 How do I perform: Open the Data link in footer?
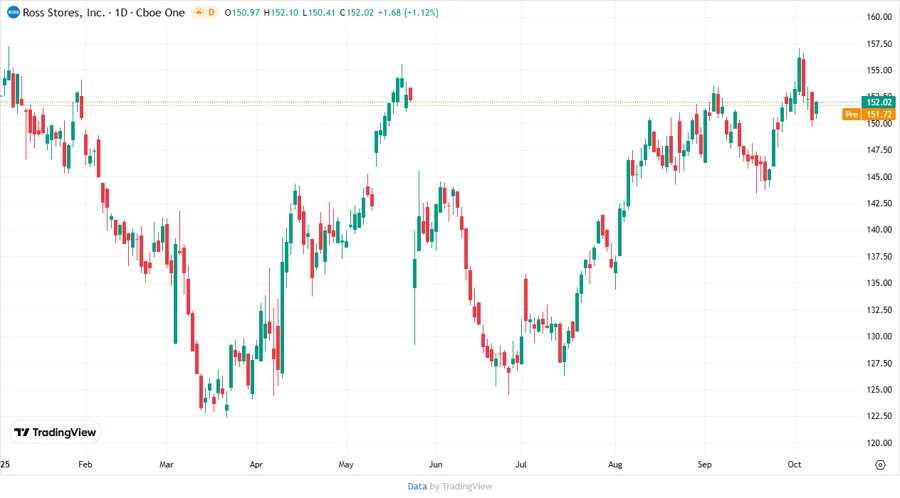coord(417,486)
